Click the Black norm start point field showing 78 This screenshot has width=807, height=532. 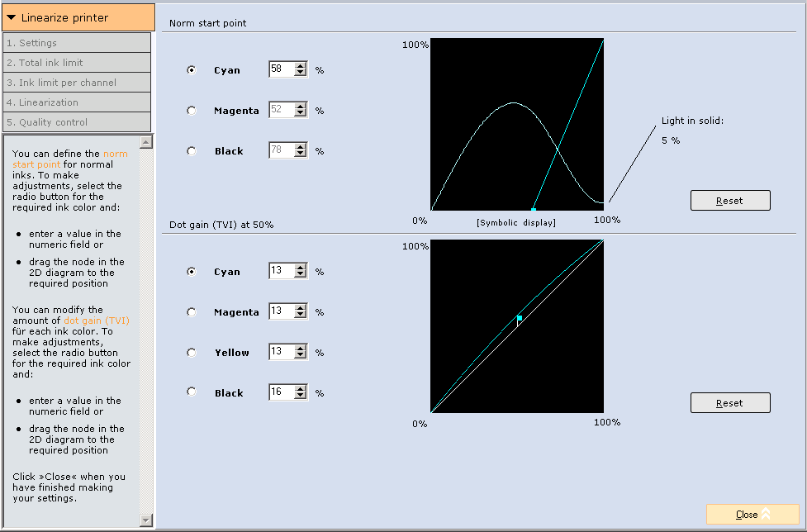(x=281, y=150)
